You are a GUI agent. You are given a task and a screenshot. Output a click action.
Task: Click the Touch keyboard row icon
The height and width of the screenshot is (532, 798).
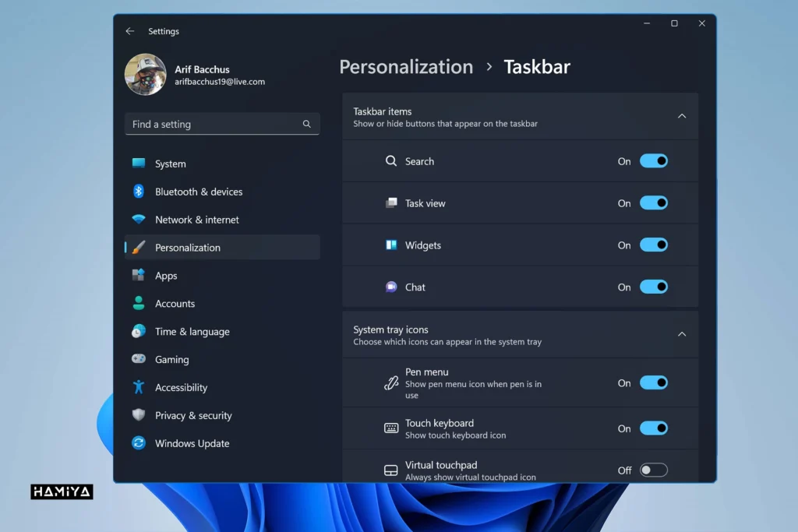391,428
